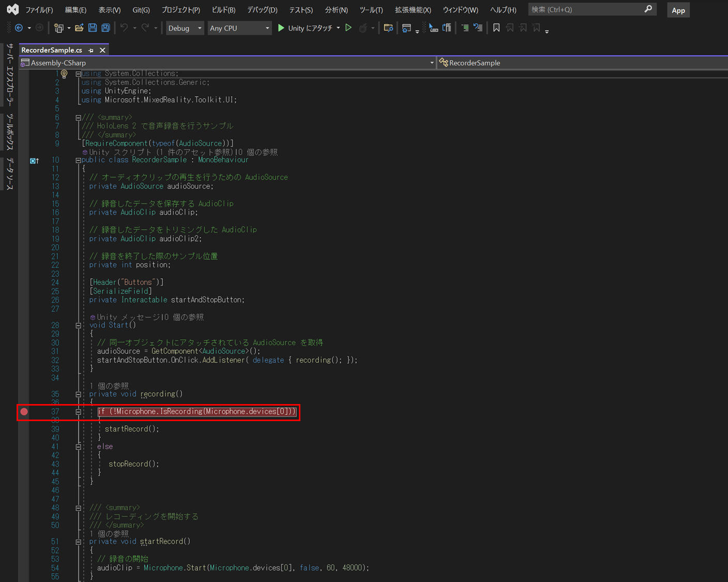
Task: Click the '1 個の参照' CodeLens above recording()
Action: [110, 386]
